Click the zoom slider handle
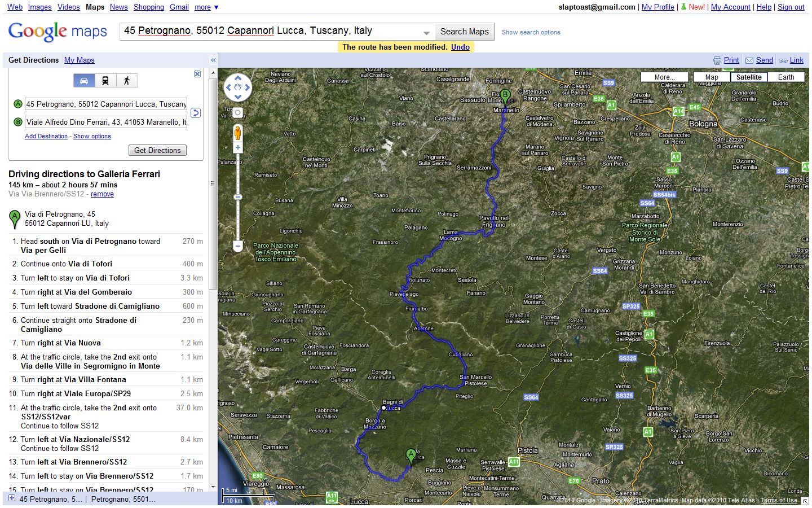The width and height of the screenshot is (812, 508). 238,197
